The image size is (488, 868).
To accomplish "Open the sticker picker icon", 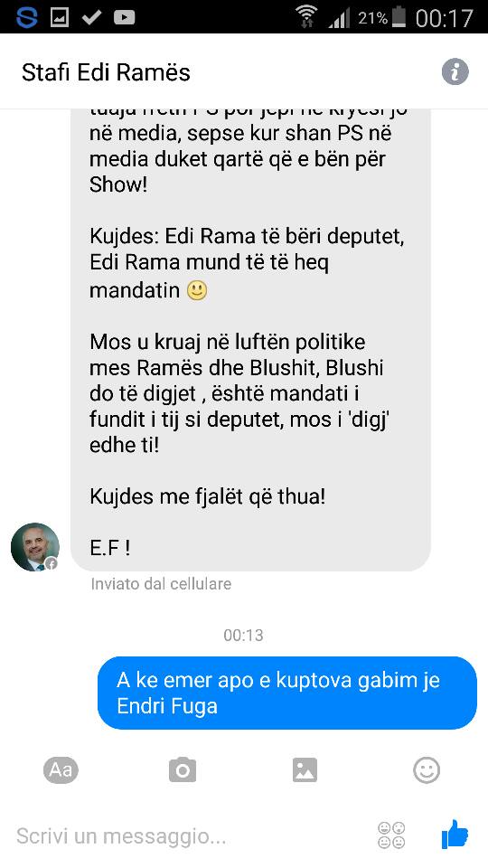I will [x=391, y=835].
